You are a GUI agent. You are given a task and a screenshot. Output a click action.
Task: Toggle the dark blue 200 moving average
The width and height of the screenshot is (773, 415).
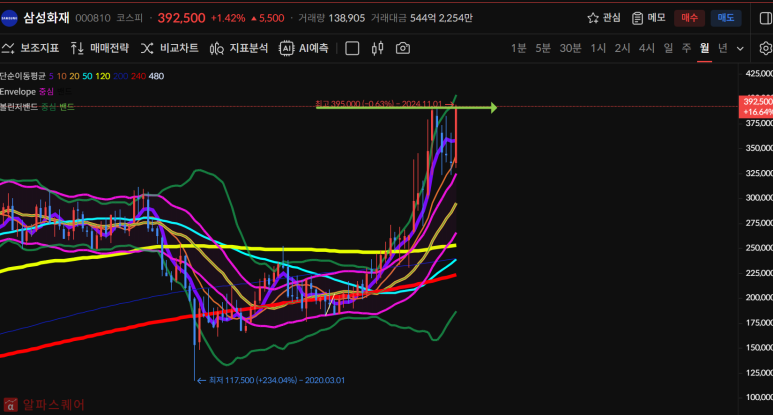[x=120, y=76]
